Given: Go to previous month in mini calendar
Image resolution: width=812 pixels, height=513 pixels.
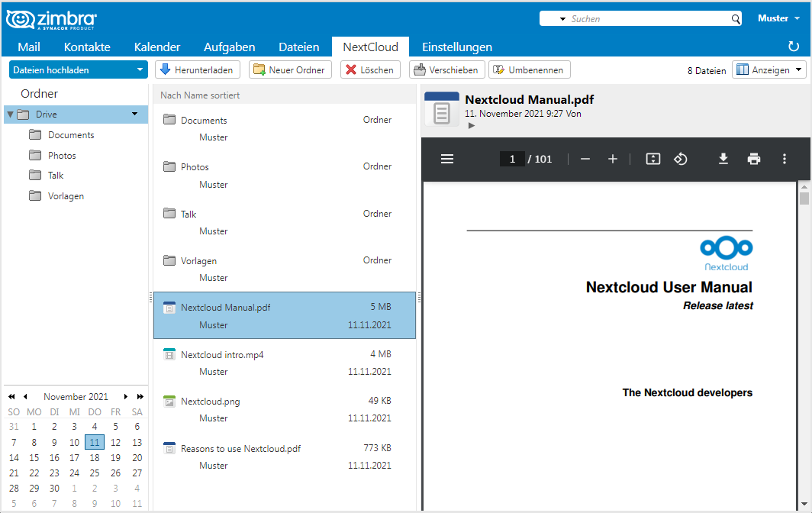Looking at the screenshot, I should 25,396.
